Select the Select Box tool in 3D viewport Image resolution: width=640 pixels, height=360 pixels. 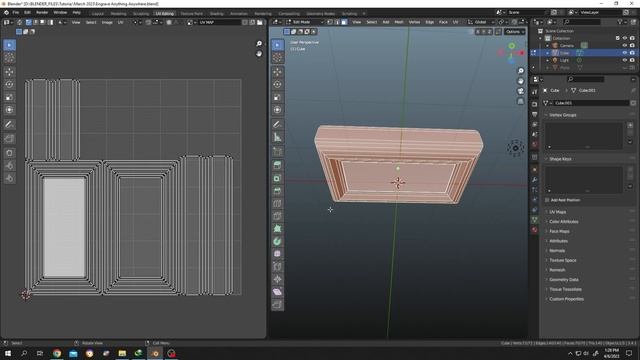coord(278,45)
